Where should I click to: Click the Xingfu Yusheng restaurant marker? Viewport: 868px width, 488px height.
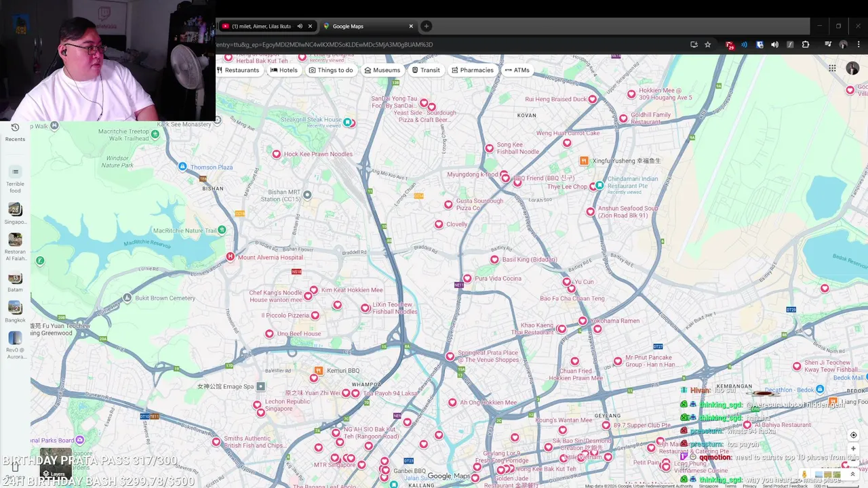point(584,161)
